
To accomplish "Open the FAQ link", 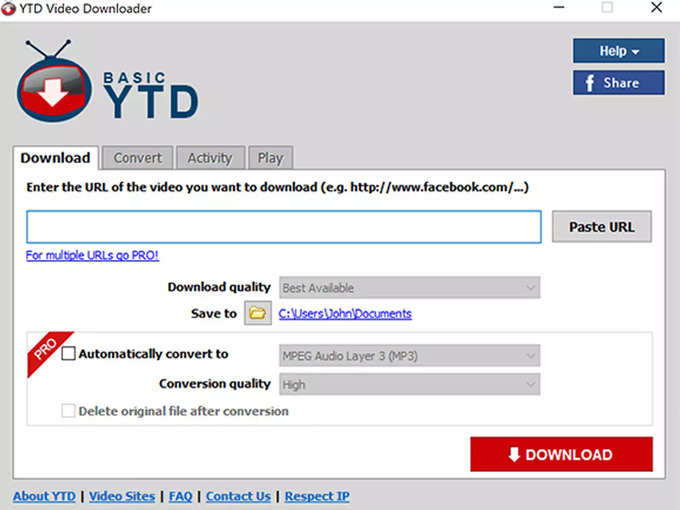I will click(x=180, y=496).
